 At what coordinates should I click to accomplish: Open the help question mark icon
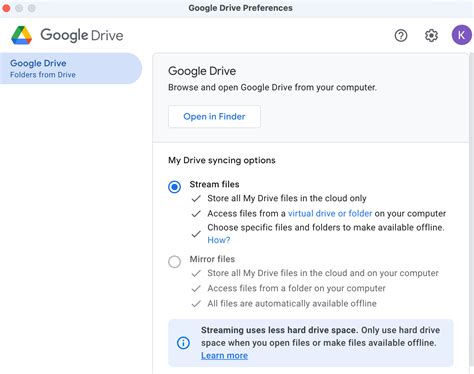(401, 35)
